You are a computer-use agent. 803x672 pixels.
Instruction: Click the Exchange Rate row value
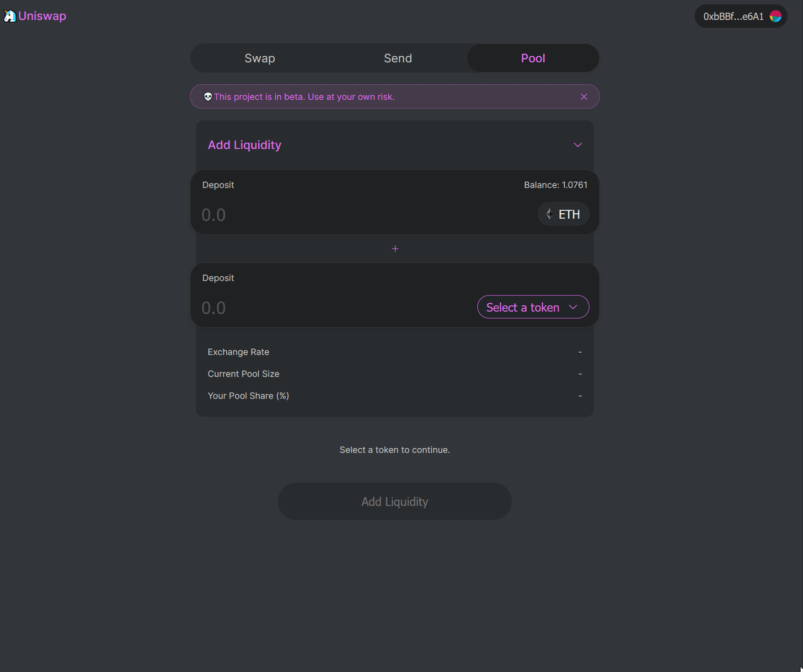point(580,352)
